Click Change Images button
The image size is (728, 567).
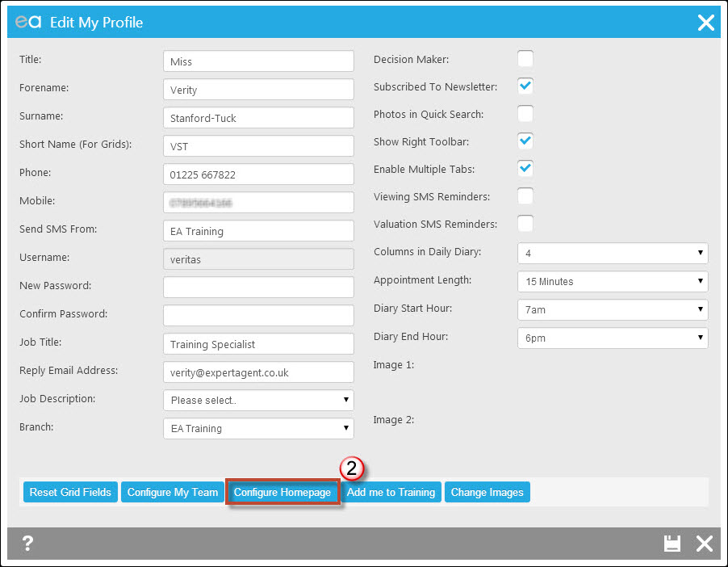(487, 492)
